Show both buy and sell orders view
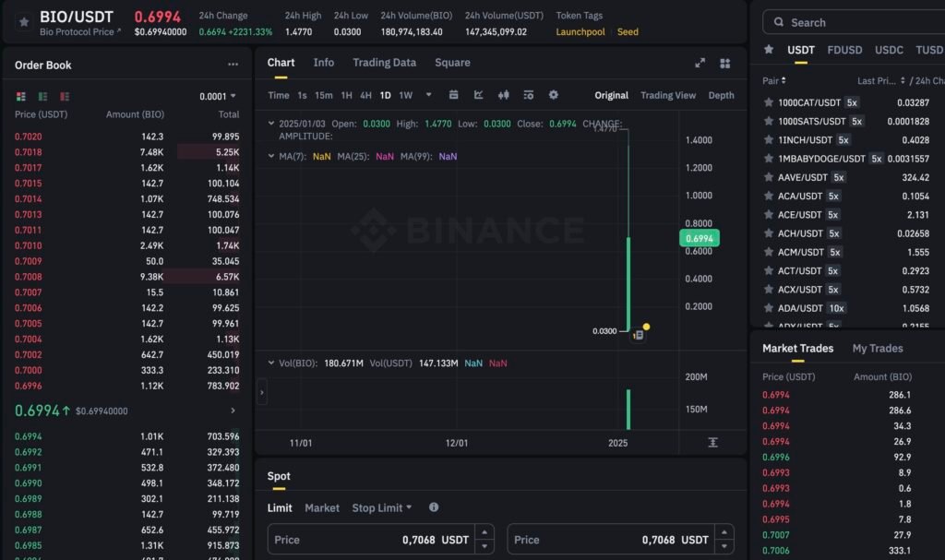 point(21,97)
